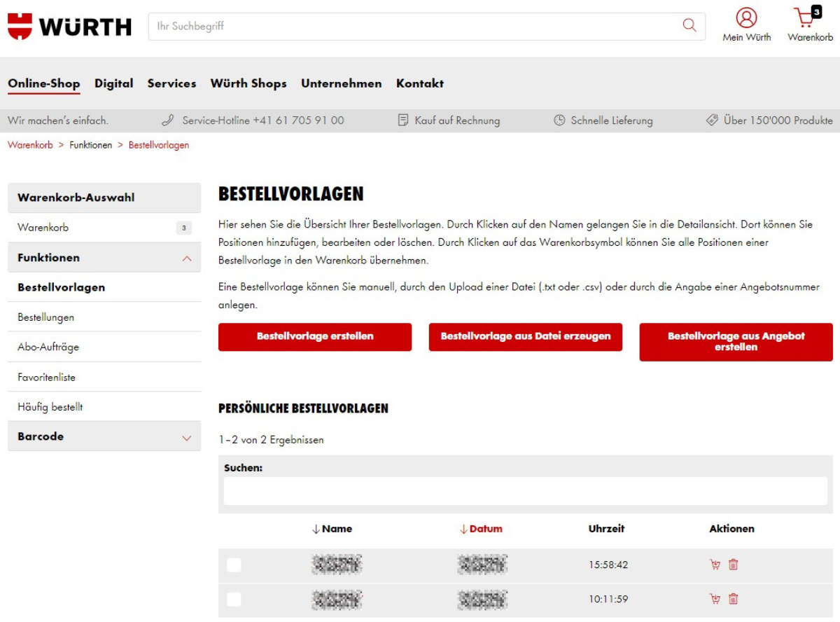Go to Warenkorb breadcrumb

pyautogui.click(x=30, y=145)
